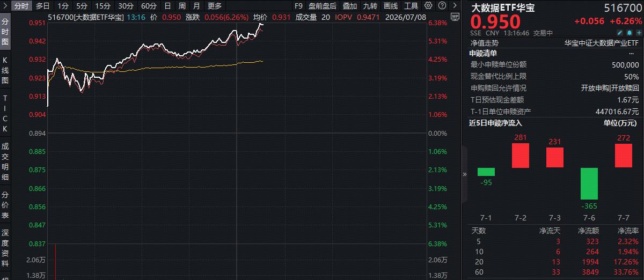The image size is (644, 280).
Task: Collapse right panel with double chevron
Action: (465, 174)
